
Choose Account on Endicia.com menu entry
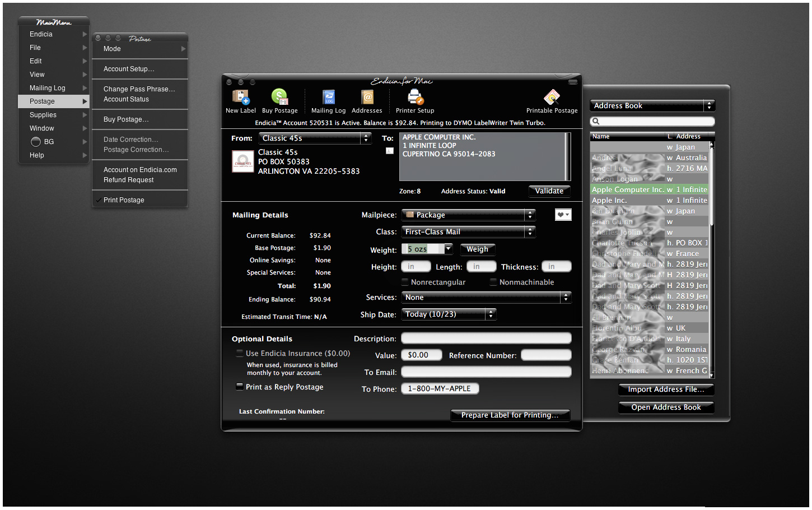140,170
